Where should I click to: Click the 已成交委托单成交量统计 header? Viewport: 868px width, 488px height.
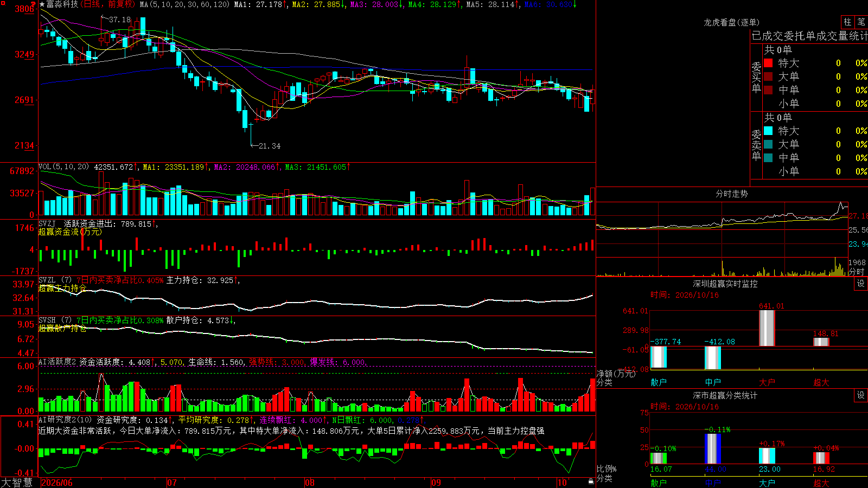click(x=809, y=36)
